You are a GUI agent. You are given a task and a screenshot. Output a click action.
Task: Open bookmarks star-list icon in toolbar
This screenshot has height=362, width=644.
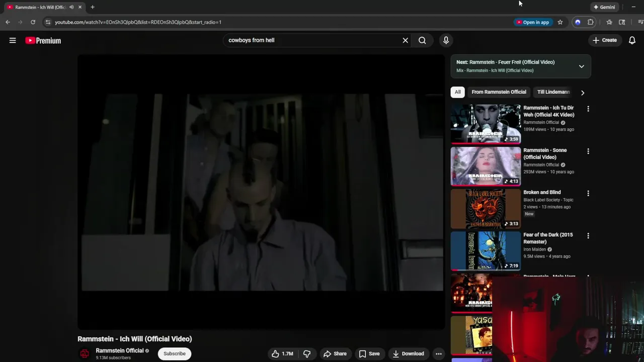[x=609, y=22]
